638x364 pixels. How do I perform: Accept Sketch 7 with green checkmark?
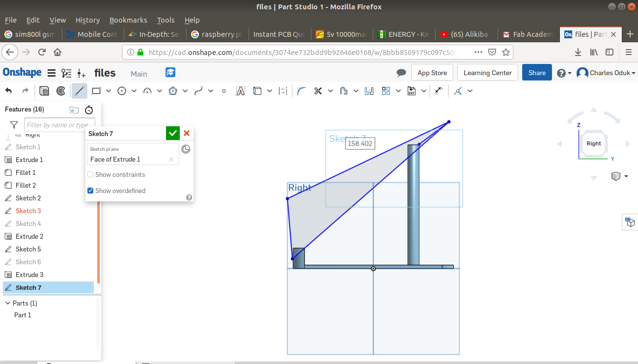(172, 133)
